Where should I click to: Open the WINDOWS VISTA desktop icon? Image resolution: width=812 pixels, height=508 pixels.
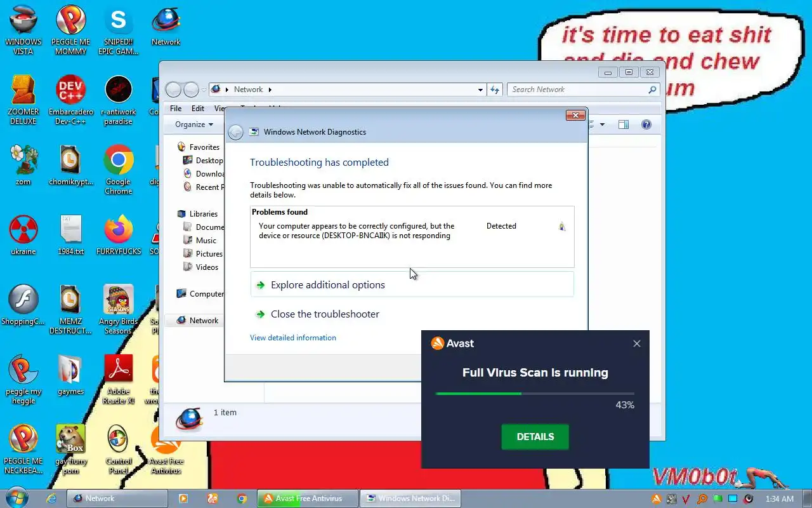tap(23, 30)
